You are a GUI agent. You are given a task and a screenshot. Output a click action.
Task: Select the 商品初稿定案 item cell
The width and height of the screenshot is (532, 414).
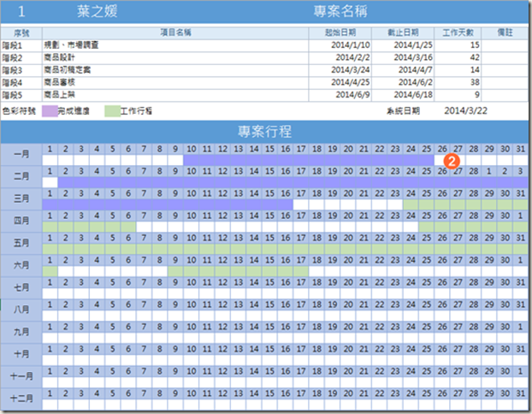point(175,71)
